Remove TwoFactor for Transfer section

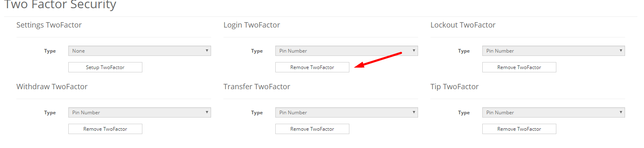click(312, 129)
